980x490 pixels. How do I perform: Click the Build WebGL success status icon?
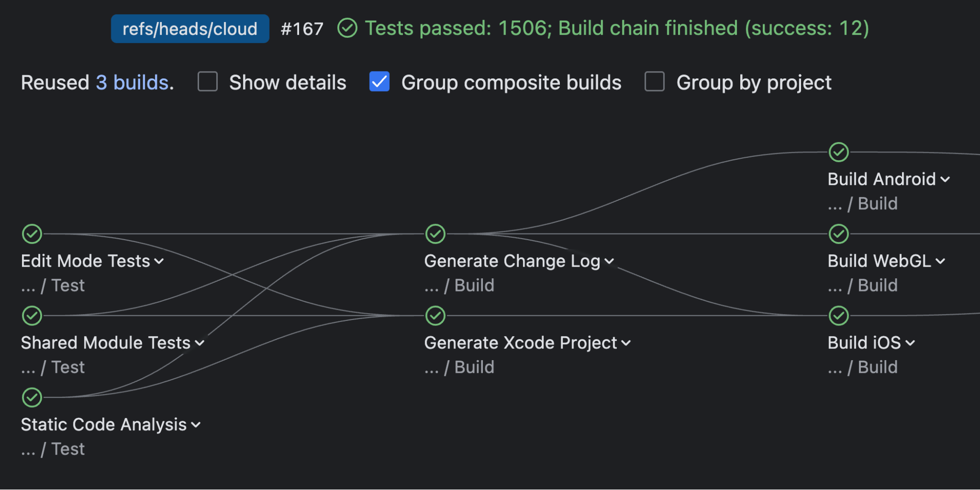839,234
